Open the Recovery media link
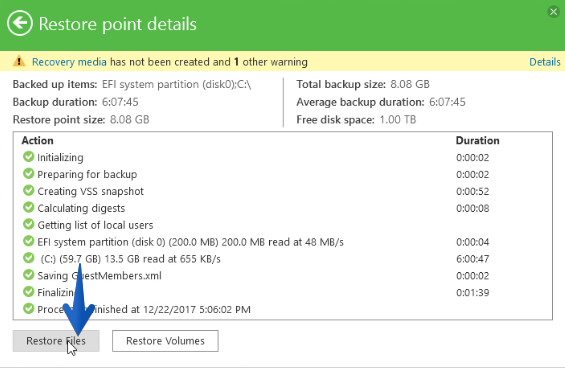Image resolution: width=565 pixels, height=368 pixels. (x=69, y=62)
